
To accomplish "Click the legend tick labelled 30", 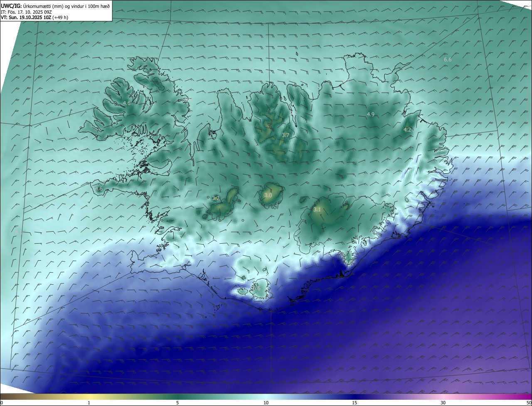I will (443, 403).
